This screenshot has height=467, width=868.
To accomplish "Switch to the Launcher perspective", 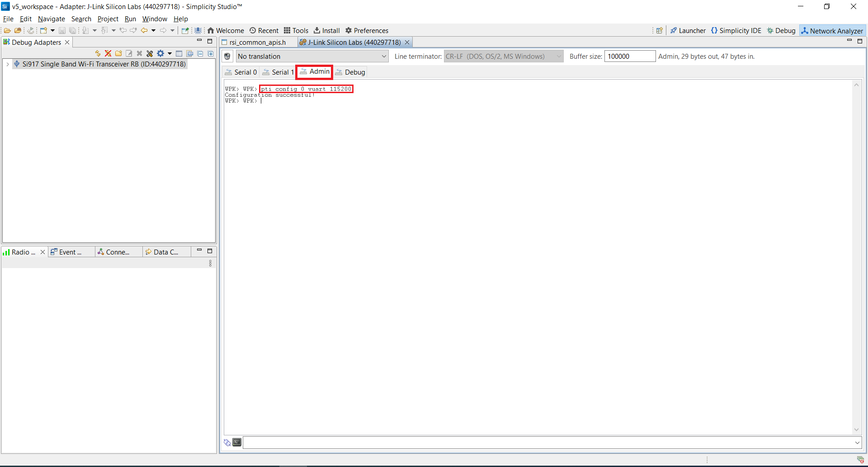I will 688,31.
